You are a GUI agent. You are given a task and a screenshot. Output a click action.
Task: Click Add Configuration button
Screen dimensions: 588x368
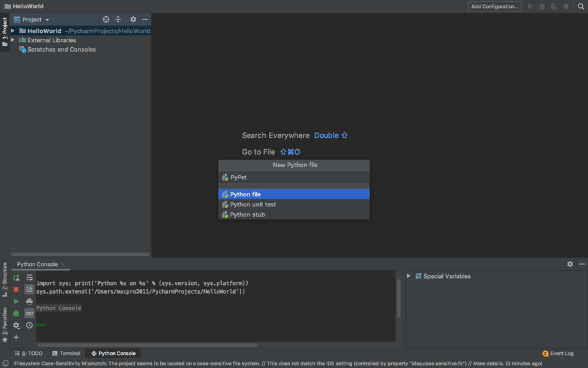[494, 6]
